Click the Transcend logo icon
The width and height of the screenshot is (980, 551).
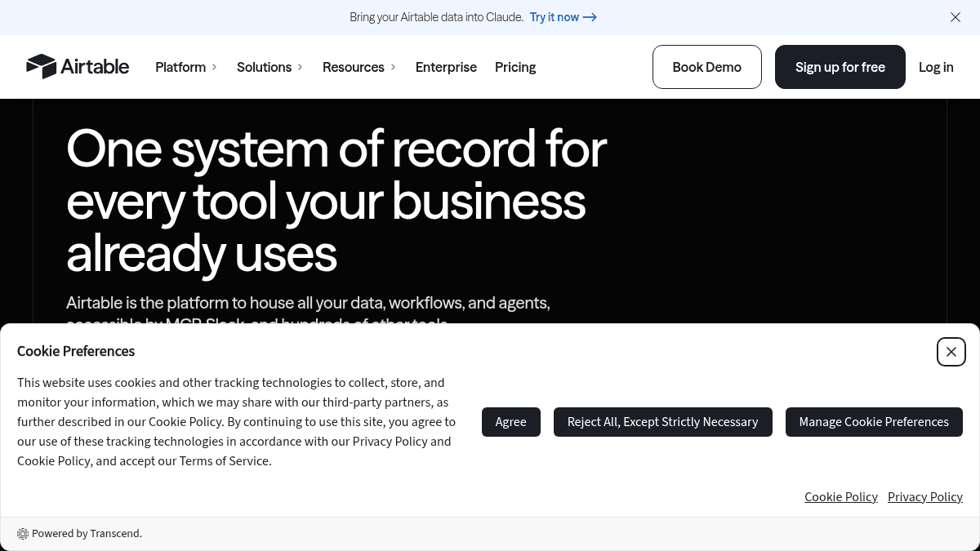point(23,534)
